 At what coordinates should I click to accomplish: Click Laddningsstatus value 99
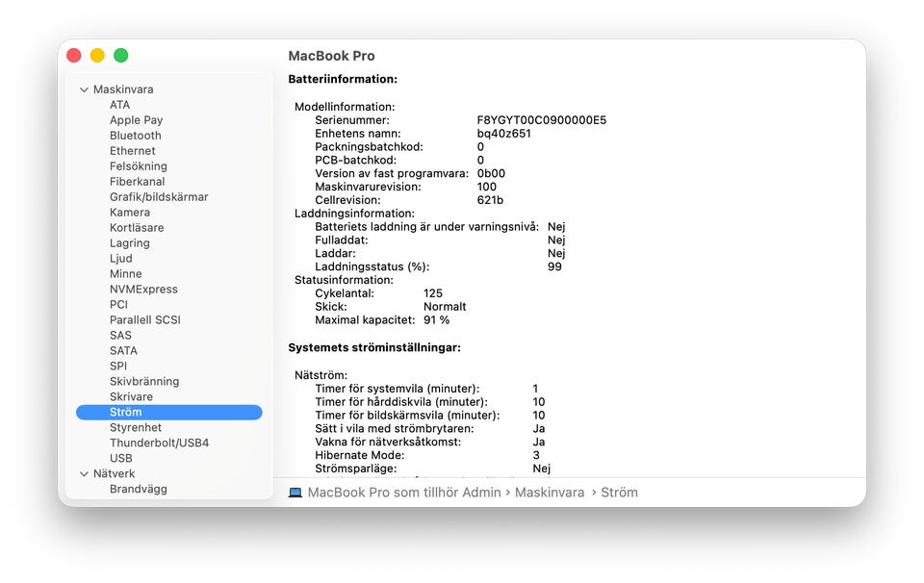554,266
